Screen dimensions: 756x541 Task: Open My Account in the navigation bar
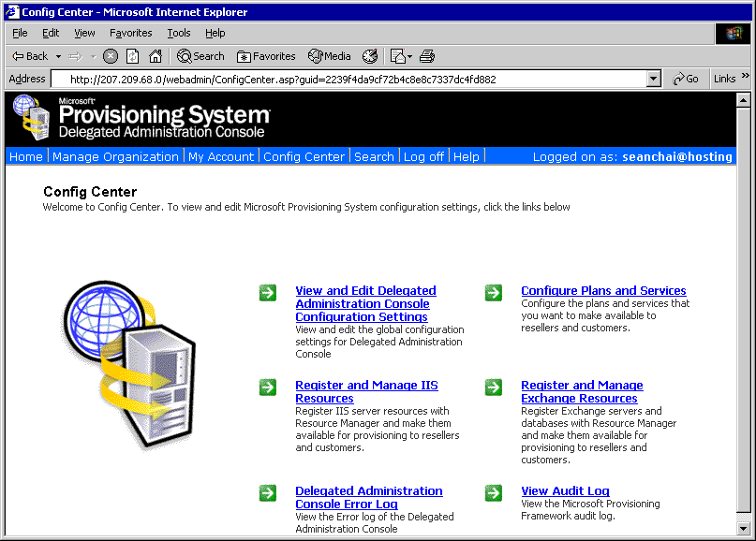pyautogui.click(x=221, y=156)
